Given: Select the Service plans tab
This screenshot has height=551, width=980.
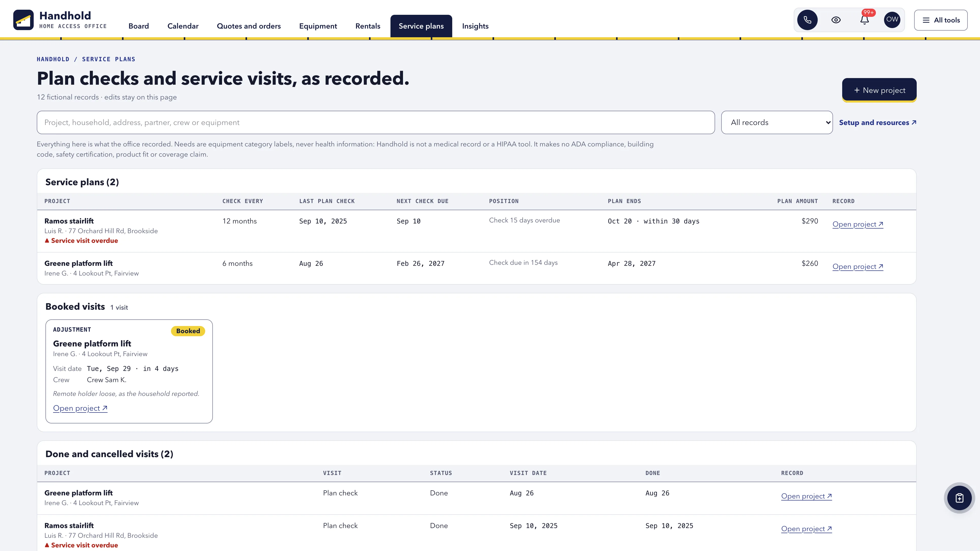Looking at the screenshot, I should 421,26.
